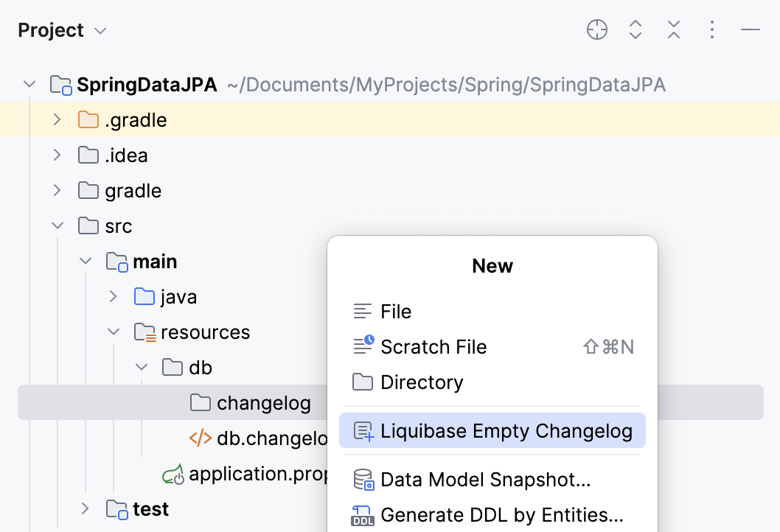Viewport: 780px width, 532px height.
Task: Select the db.changelog file's XML icon
Action: (201, 438)
